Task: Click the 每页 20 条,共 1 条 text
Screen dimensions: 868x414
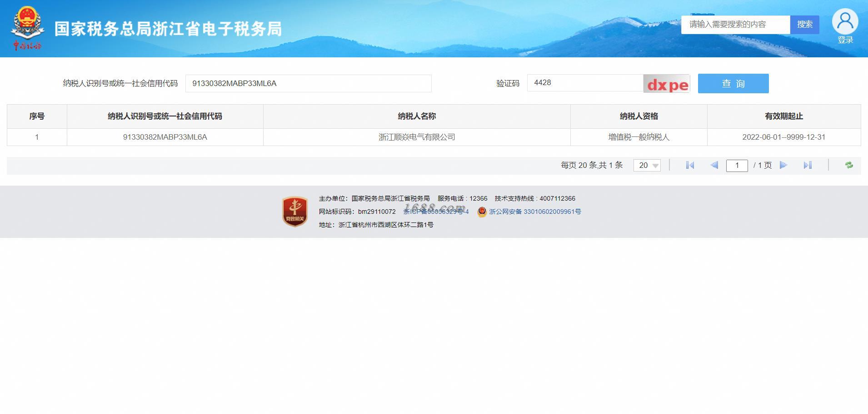Action: click(592, 165)
